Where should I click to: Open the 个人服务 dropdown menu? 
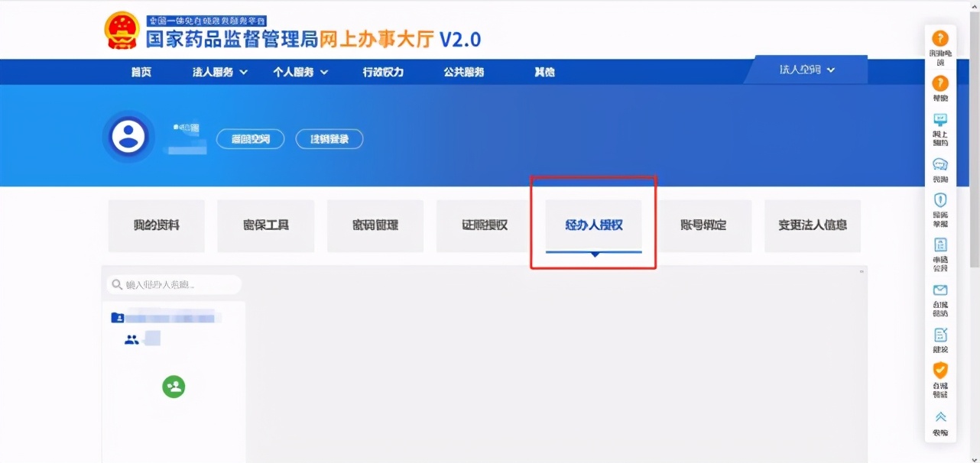coord(300,72)
